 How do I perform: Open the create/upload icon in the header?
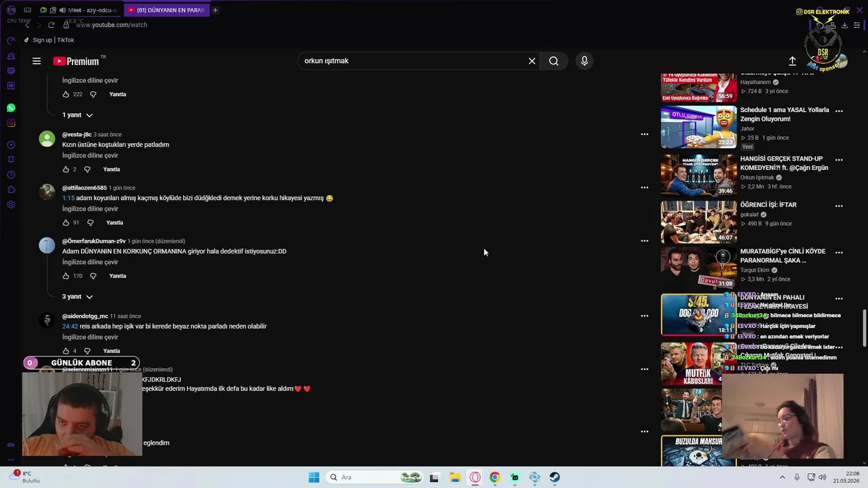point(792,61)
